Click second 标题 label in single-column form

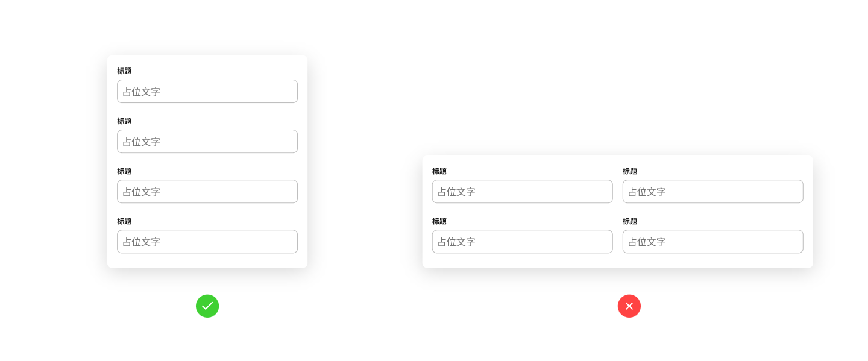pos(124,121)
